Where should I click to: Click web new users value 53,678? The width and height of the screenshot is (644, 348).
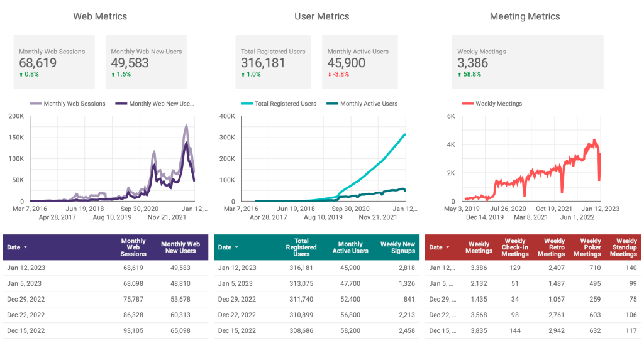(180, 300)
